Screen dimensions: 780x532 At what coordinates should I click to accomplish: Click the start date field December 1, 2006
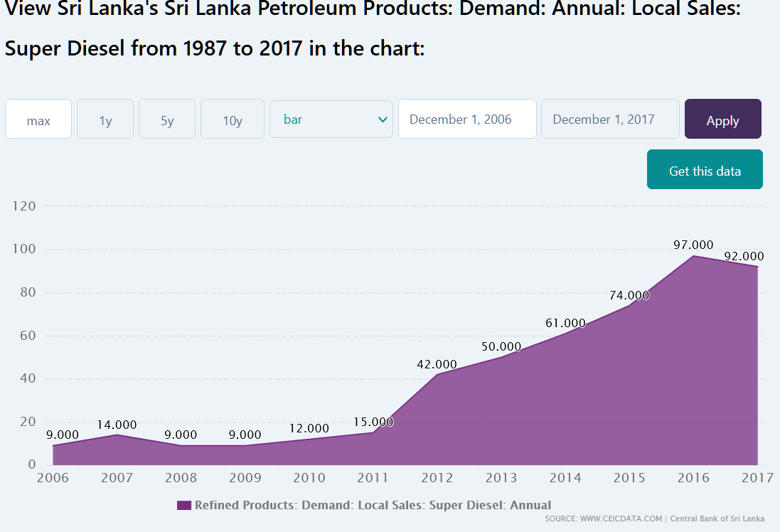[467, 119]
